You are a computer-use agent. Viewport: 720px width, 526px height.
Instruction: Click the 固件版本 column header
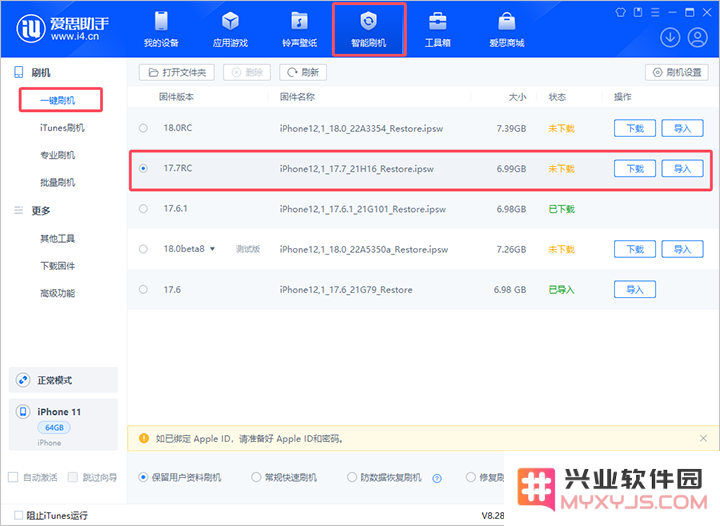[x=176, y=97]
